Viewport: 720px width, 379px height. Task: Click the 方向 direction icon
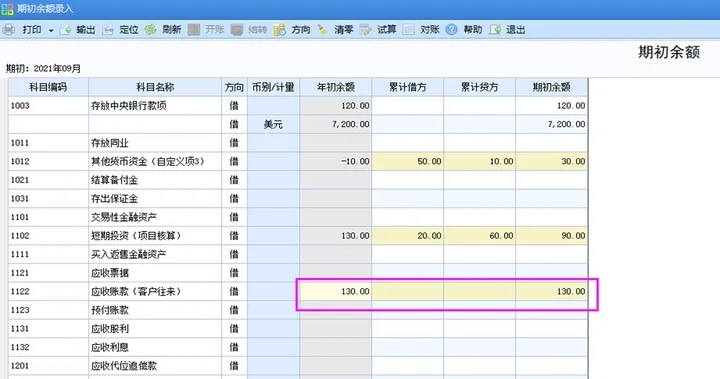click(280, 30)
